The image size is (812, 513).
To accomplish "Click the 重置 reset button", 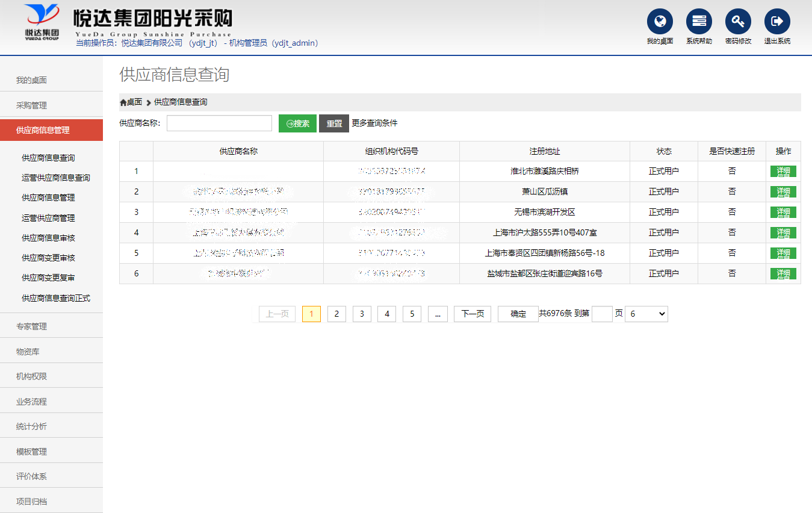I will click(334, 123).
